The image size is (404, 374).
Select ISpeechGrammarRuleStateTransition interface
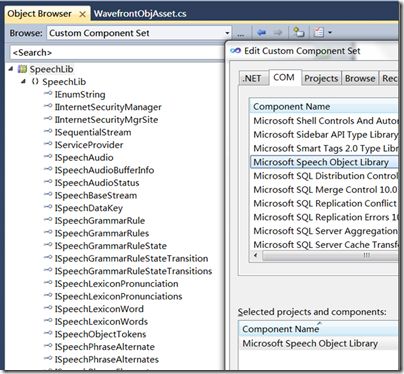pyautogui.click(x=131, y=259)
